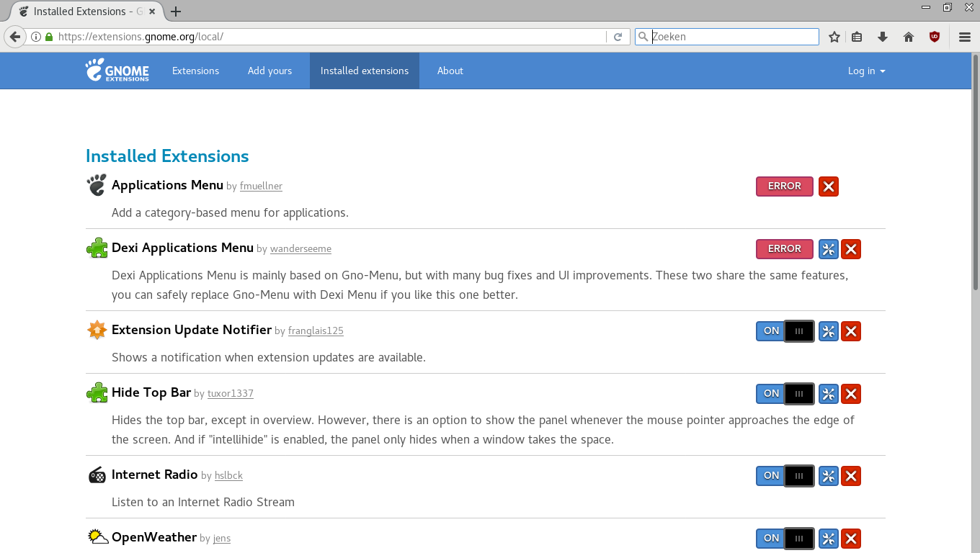Show bookmarks library icon
980x553 pixels.
pos(857,37)
